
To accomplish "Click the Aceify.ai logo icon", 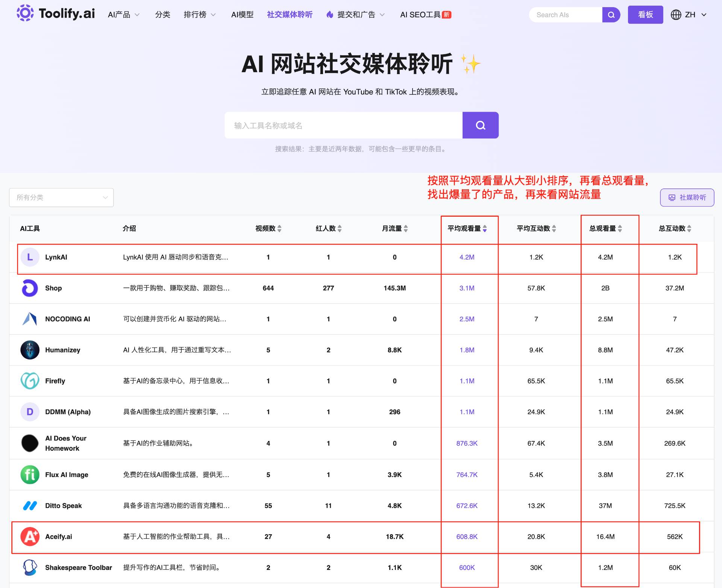I will [30, 536].
